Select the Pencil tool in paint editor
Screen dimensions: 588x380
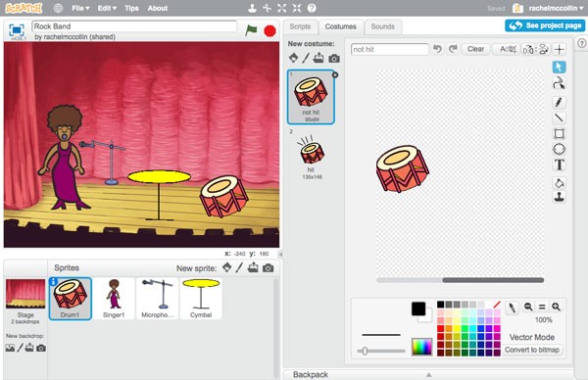coord(559,102)
